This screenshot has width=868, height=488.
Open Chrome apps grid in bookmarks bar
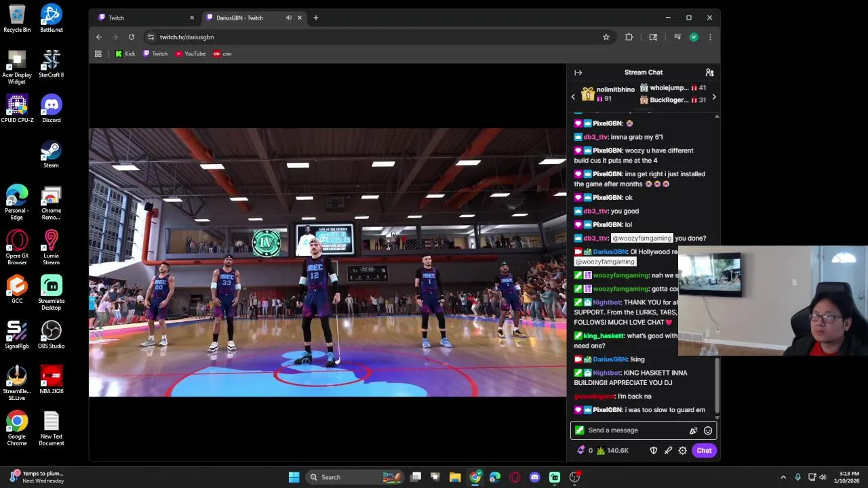point(98,54)
